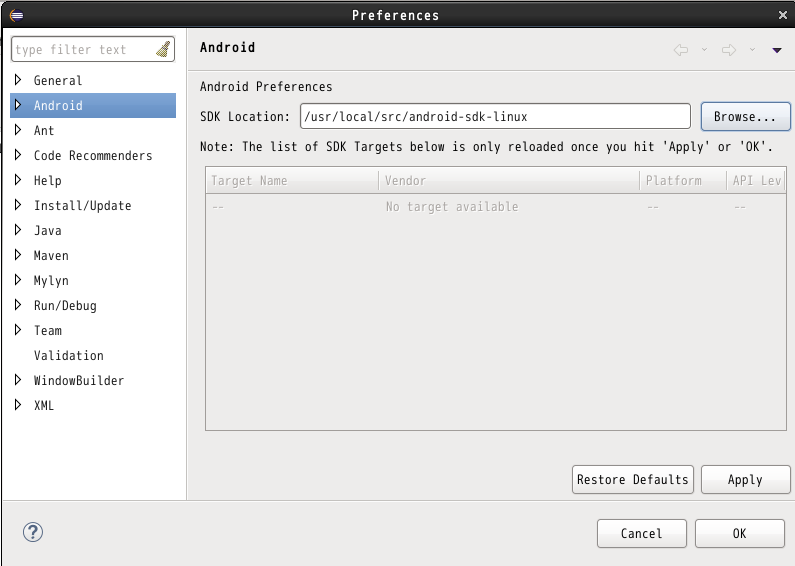
Task: Click the Restore Defaults button
Action: (x=633, y=479)
